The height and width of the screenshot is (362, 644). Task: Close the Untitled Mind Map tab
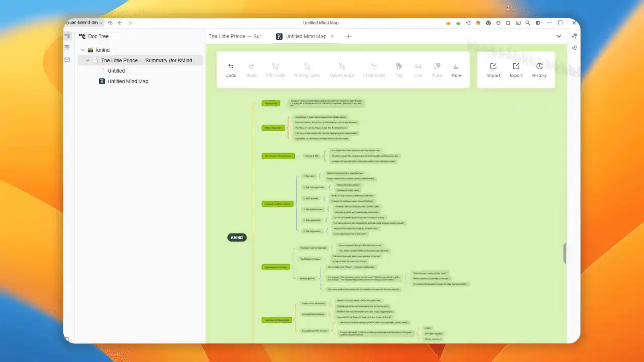pos(332,36)
